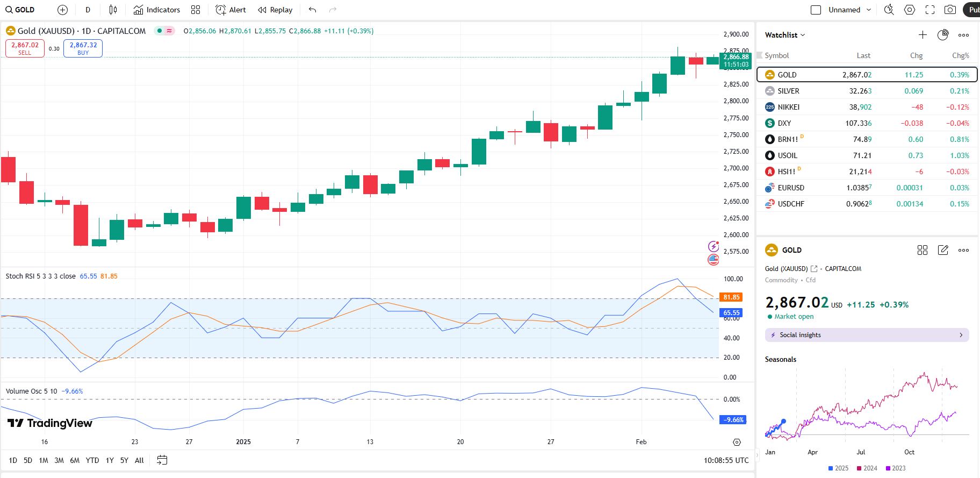Undo the last chart action

pyautogui.click(x=313, y=10)
